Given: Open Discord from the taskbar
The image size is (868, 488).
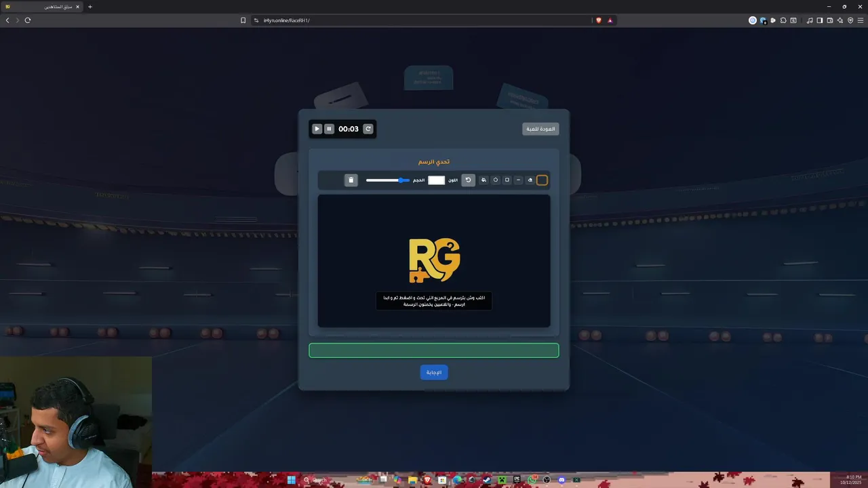Looking at the screenshot, I should tap(561, 480).
